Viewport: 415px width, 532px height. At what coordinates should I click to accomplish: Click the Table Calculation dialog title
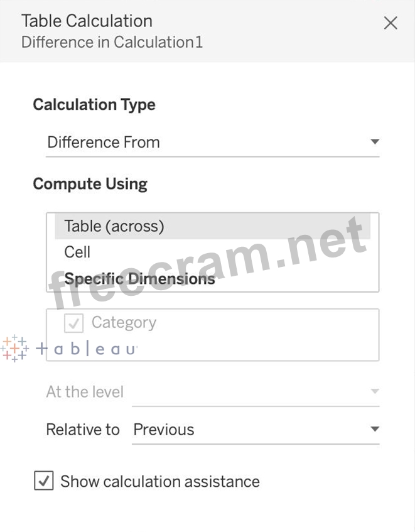[x=87, y=21]
